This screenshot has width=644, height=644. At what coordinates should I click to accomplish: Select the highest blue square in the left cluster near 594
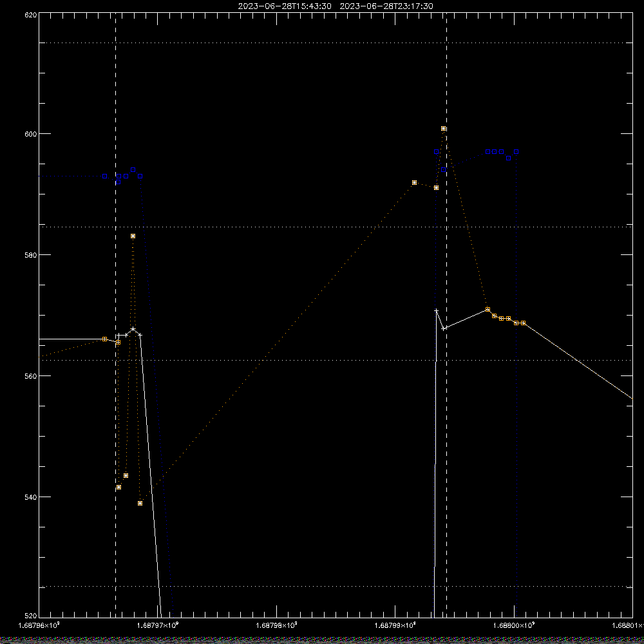tap(133, 170)
